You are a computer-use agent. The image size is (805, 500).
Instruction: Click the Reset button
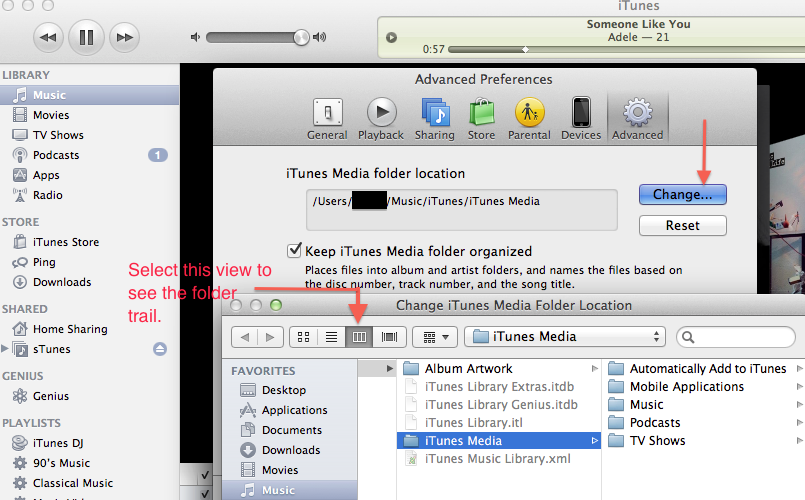point(683,225)
